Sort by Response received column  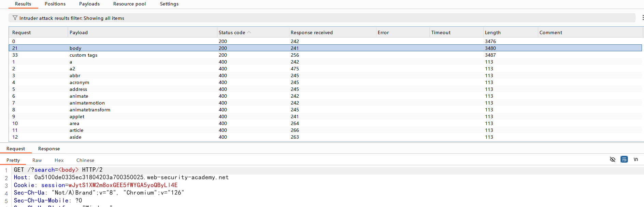coord(311,32)
